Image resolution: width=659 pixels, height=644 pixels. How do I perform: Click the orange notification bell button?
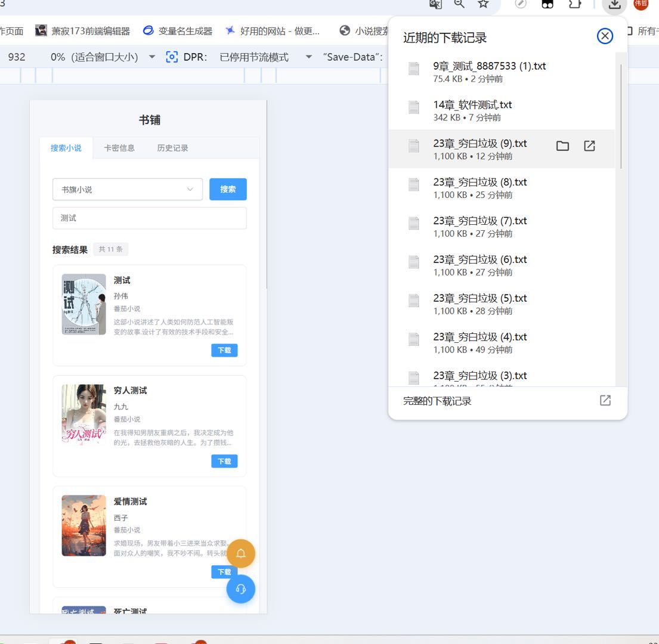[241, 554]
